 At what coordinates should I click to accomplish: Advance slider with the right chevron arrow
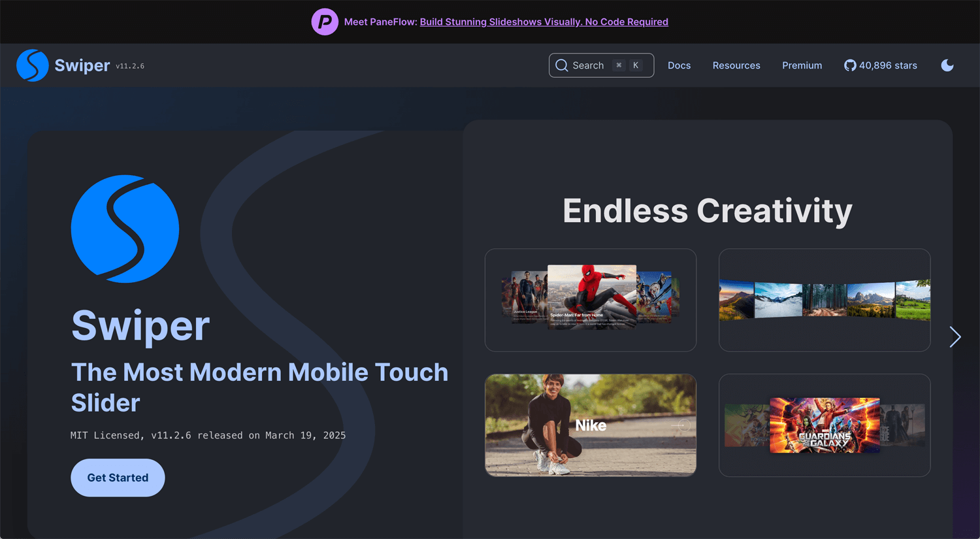pyautogui.click(x=955, y=337)
